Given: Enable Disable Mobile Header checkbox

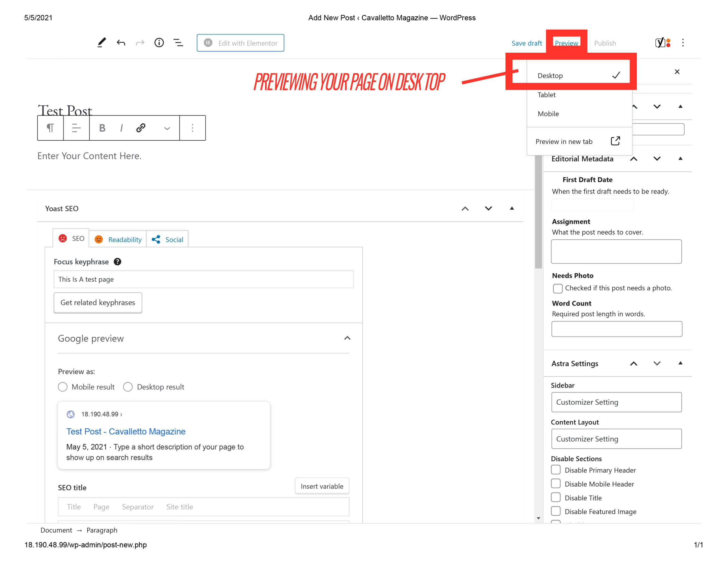Looking at the screenshot, I should tap(556, 484).
